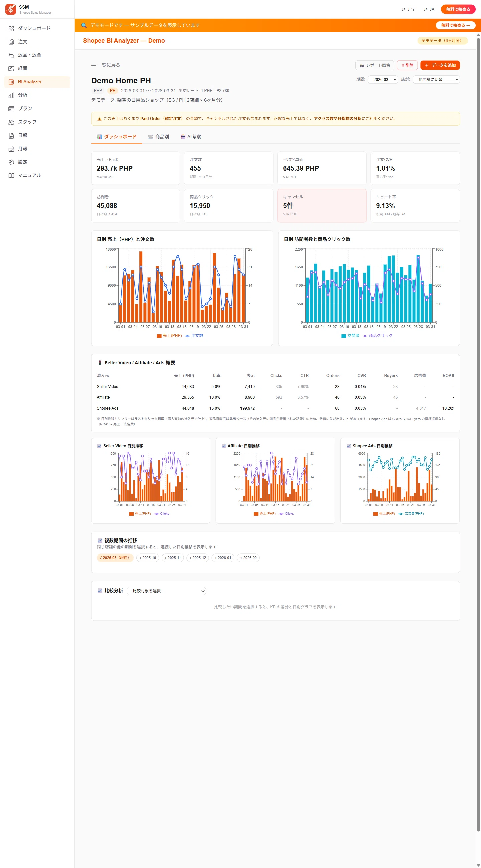Click the デモデータ（6ヶ月分）badge
Image resolution: width=481 pixels, height=868 pixels.
442,41
